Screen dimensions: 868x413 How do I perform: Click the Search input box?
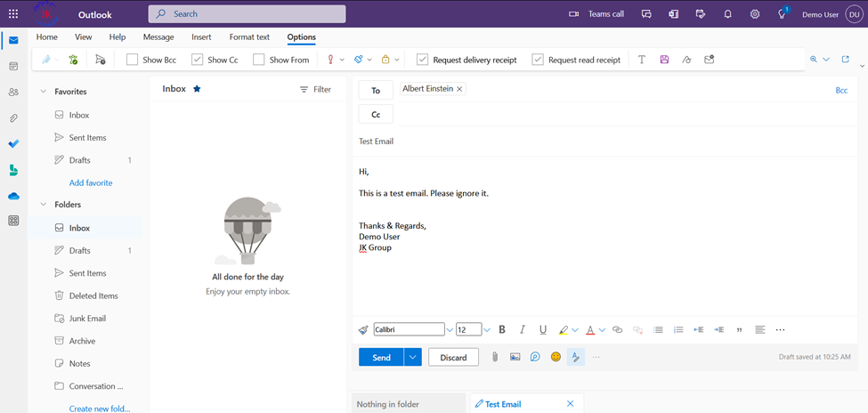point(247,14)
